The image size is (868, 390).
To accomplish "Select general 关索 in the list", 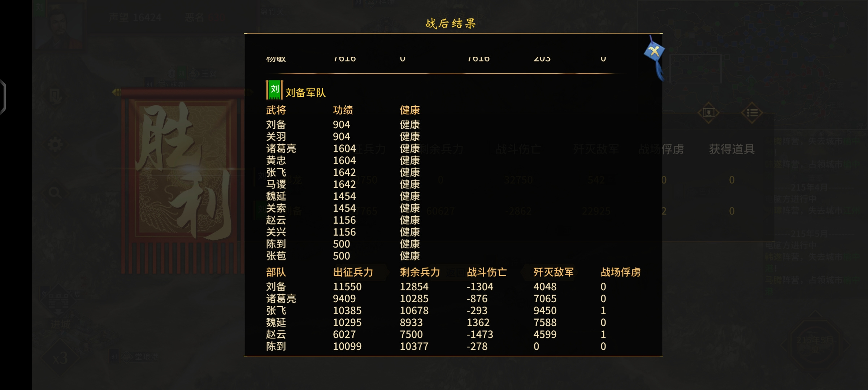I will coord(276,208).
